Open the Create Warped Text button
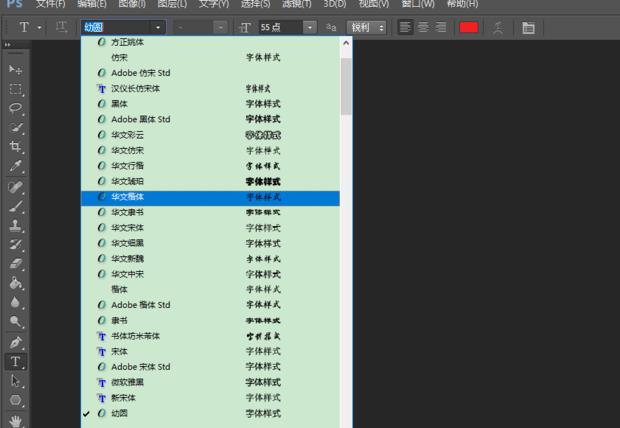The width and height of the screenshot is (620, 428). 499,28
